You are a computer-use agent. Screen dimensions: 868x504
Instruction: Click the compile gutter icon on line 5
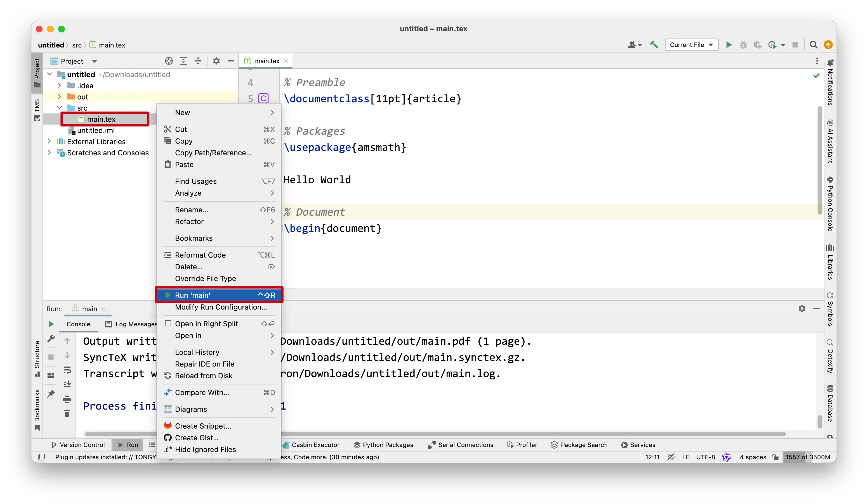click(263, 98)
